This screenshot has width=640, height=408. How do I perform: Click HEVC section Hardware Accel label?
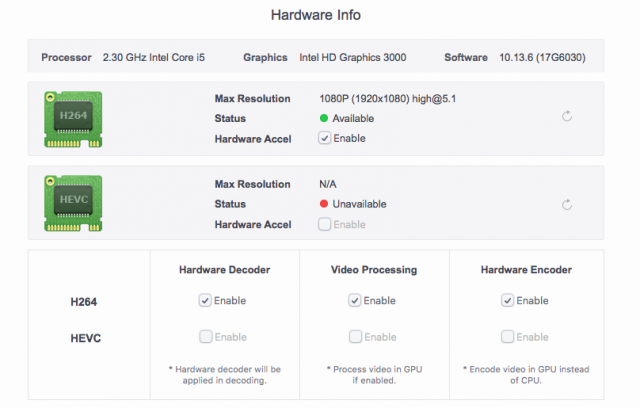(x=253, y=224)
